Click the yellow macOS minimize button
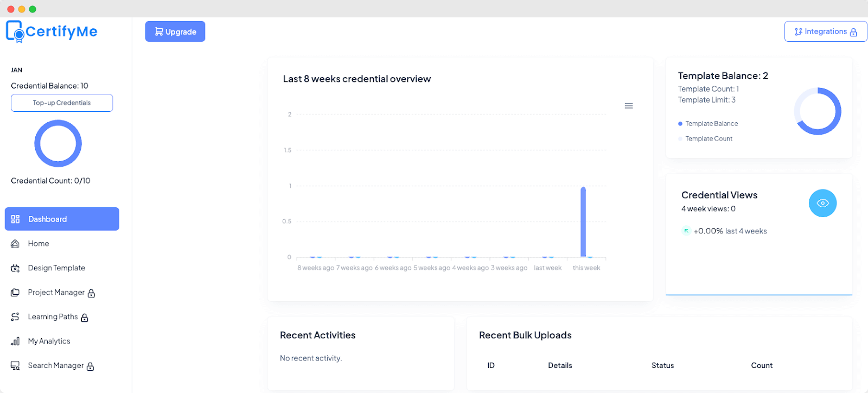 point(22,9)
